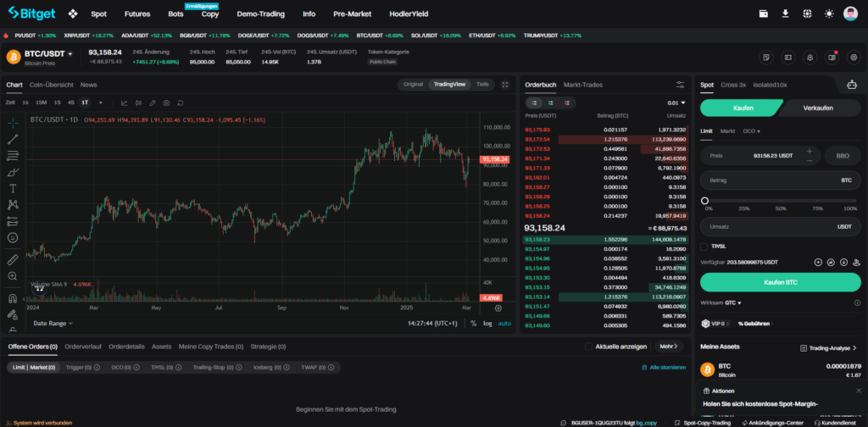This screenshot has height=427, width=868.
Task: Click the Kaufen BTC button
Action: pyautogui.click(x=781, y=282)
